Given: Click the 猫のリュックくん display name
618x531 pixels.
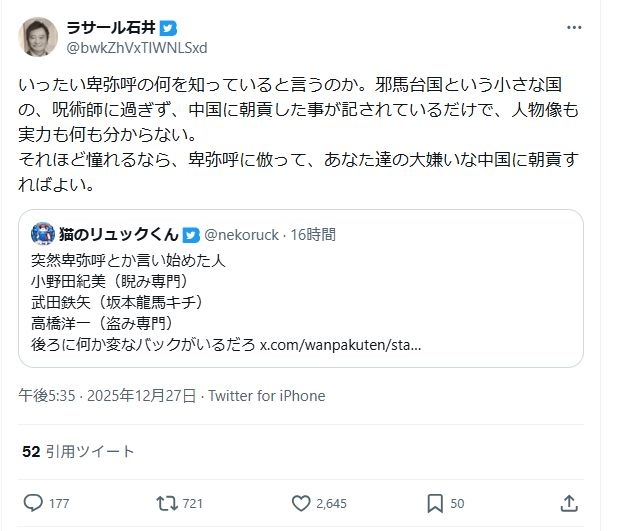Looking at the screenshot, I should (118, 235).
